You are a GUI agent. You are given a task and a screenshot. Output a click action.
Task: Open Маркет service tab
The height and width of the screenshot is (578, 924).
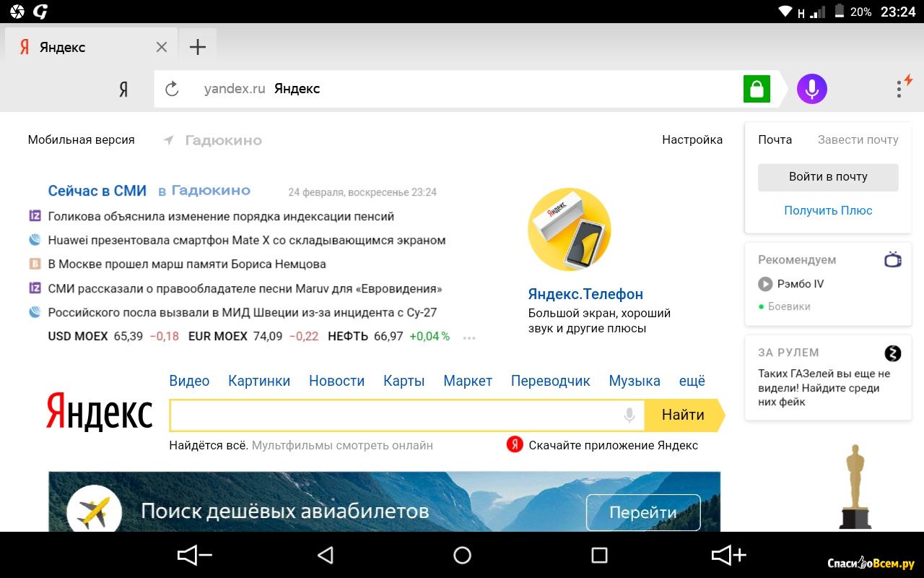pyautogui.click(x=468, y=381)
